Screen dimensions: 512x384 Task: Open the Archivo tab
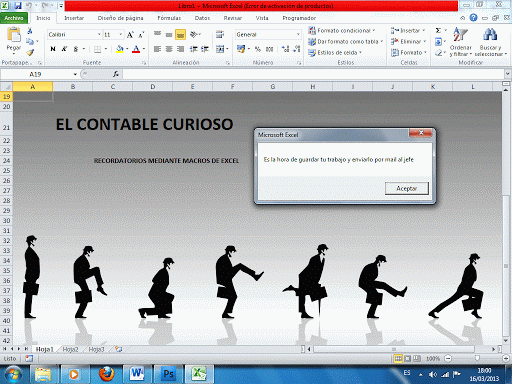coord(14,18)
